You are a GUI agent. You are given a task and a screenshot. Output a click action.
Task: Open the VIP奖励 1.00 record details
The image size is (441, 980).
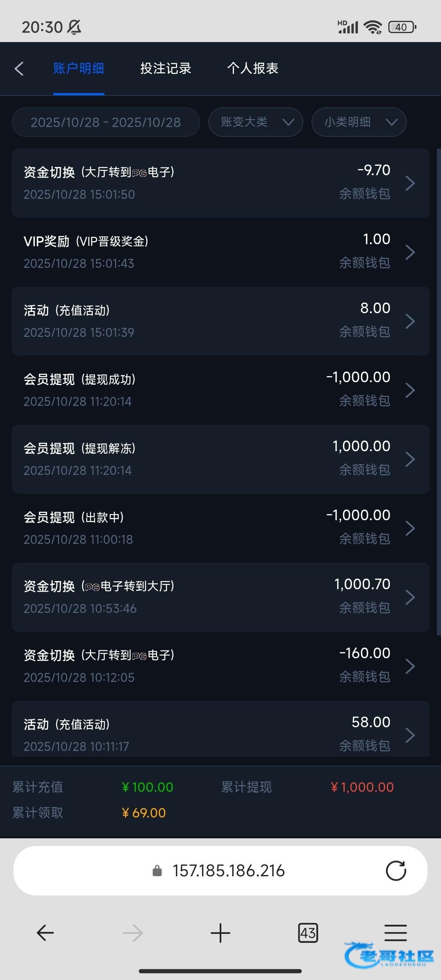coord(220,252)
